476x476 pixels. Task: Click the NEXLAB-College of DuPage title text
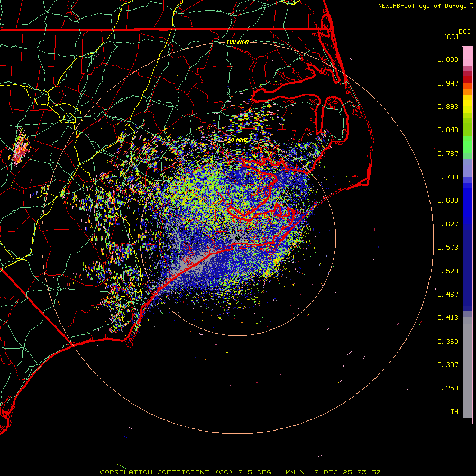(x=422, y=6)
